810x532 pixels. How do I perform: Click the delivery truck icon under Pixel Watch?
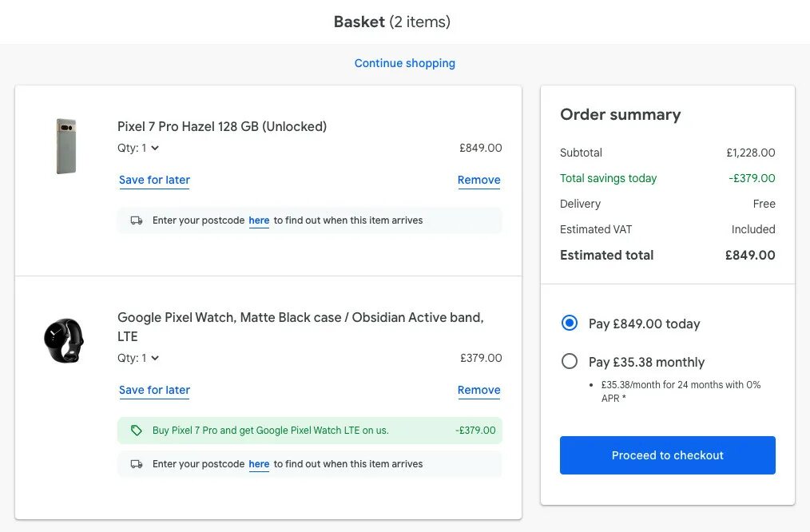137,464
